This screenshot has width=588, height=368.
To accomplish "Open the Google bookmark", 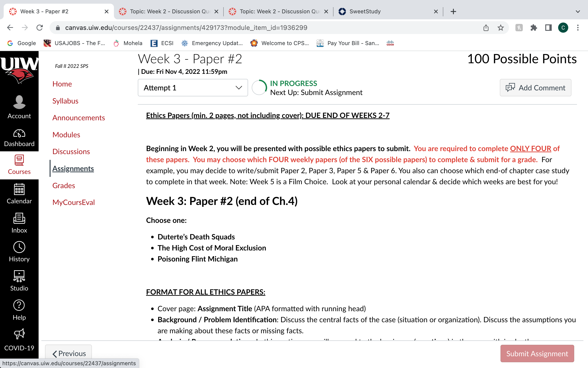I will (x=21, y=43).
